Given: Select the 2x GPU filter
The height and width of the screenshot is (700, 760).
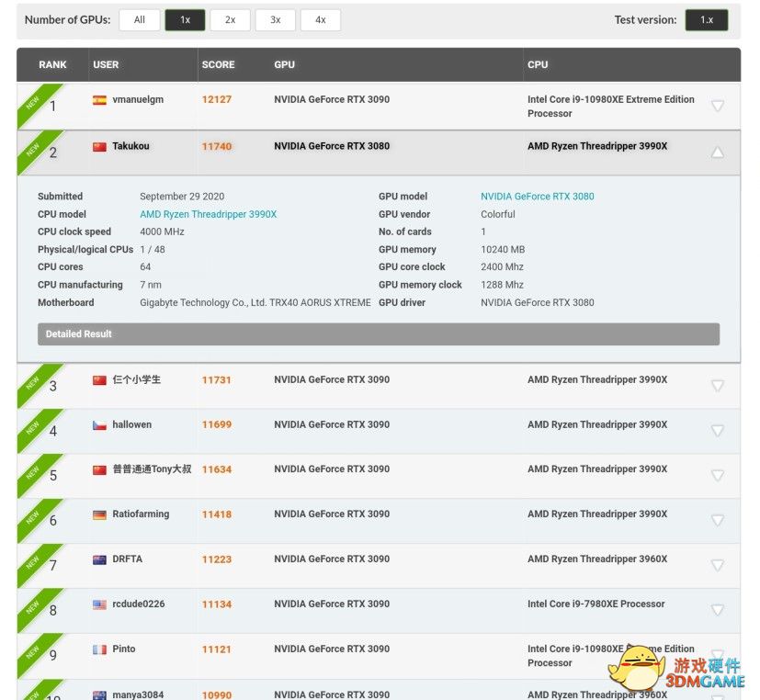Looking at the screenshot, I should point(231,20).
